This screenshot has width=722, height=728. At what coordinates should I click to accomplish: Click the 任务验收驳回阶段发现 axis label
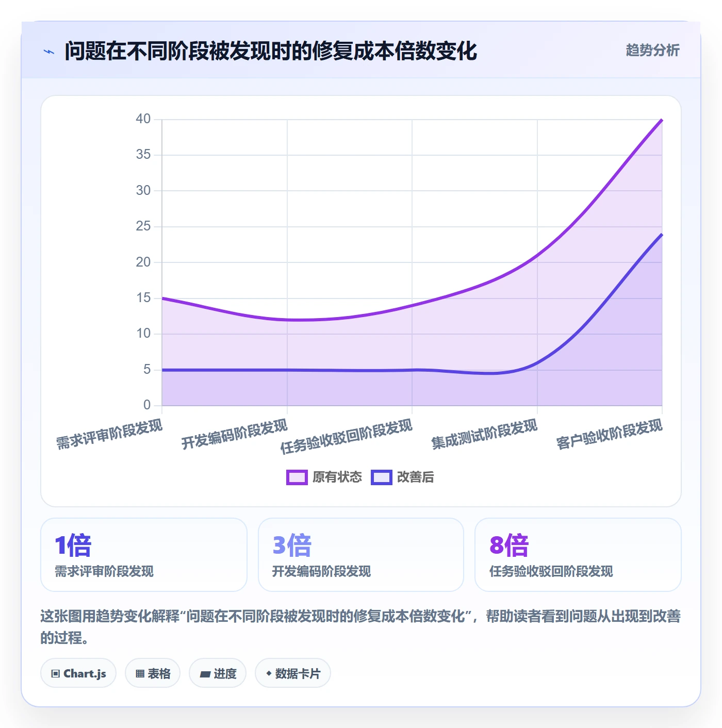pyautogui.click(x=347, y=437)
